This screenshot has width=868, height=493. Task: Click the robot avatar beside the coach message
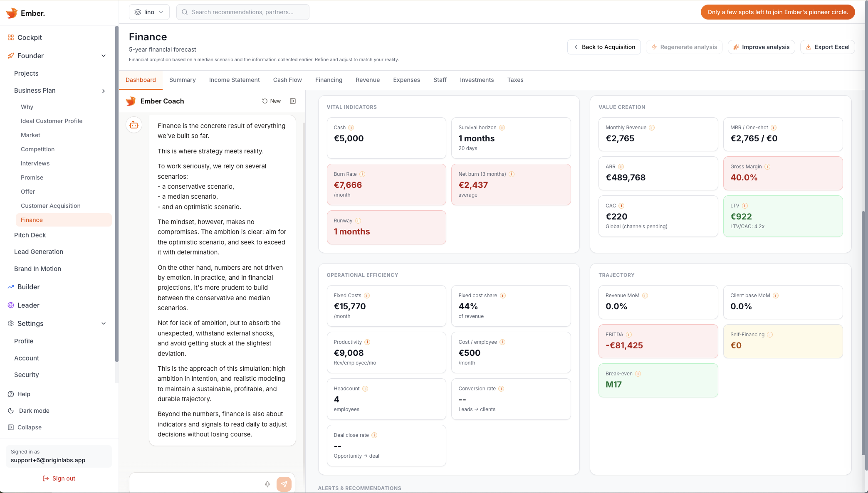tap(134, 125)
